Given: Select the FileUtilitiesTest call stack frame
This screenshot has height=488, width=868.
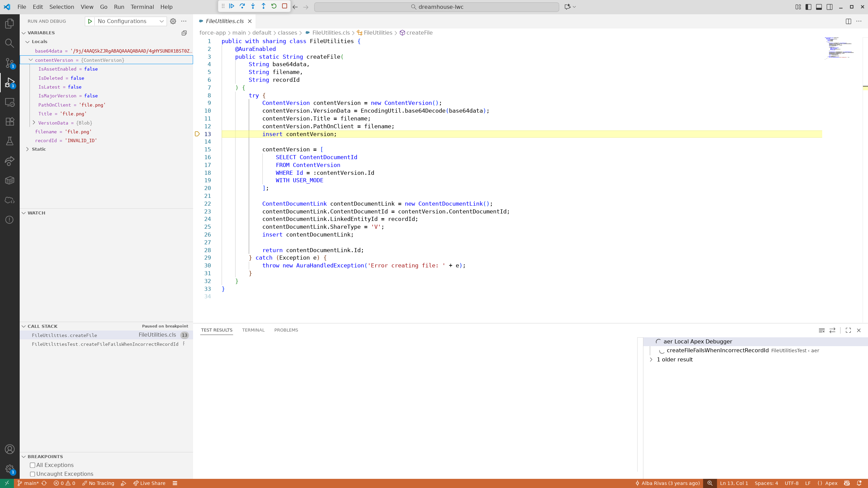Looking at the screenshot, I should (105, 344).
